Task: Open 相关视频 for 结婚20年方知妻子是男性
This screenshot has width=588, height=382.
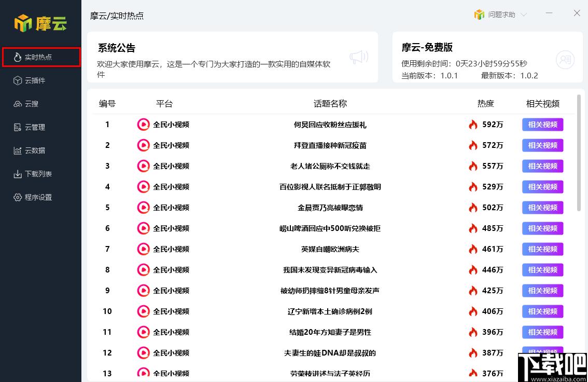Action: (x=542, y=332)
